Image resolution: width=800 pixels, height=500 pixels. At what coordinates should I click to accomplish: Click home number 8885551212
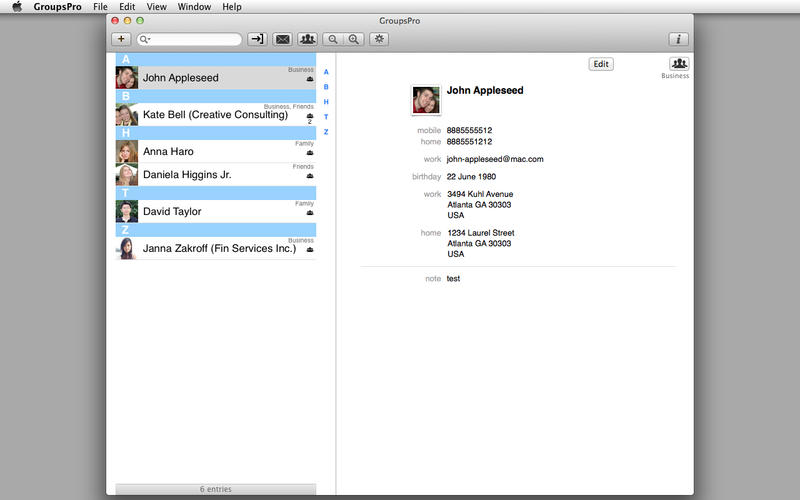pyautogui.click(x=469, y=141)
